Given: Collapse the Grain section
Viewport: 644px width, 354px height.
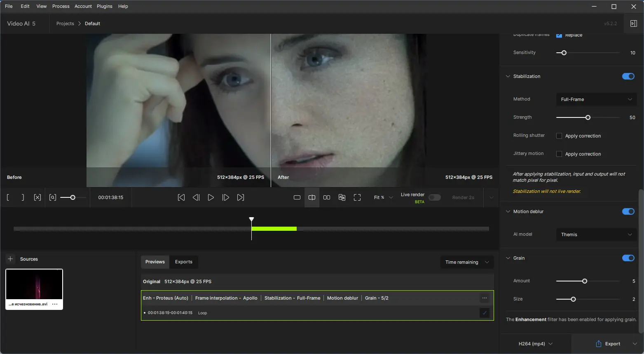Looking at the screenshot, I should tap(508, 258).
